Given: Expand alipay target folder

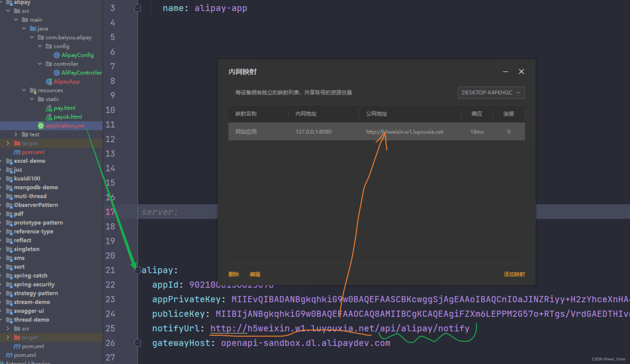Looking at the screenshot, I should tap(8, 143).
